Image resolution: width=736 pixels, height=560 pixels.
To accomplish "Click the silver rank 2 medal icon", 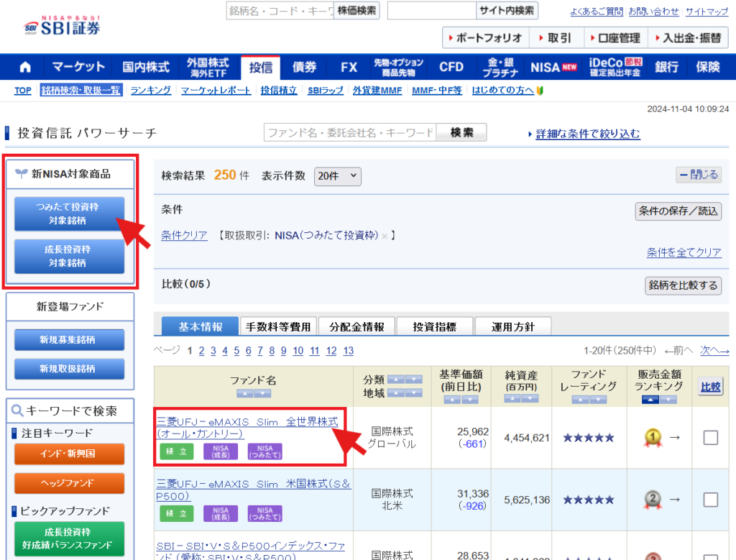I will pos(653,500).
